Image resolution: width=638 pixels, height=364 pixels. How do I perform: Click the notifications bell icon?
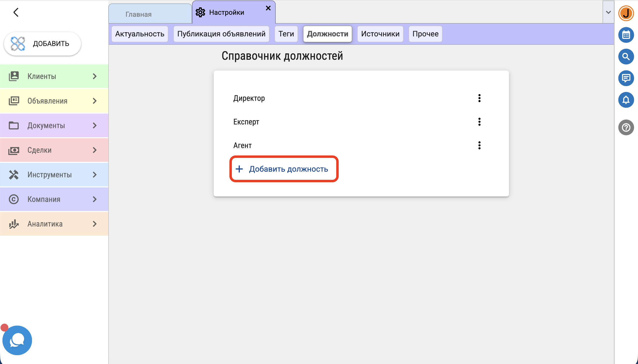point(626,100)
